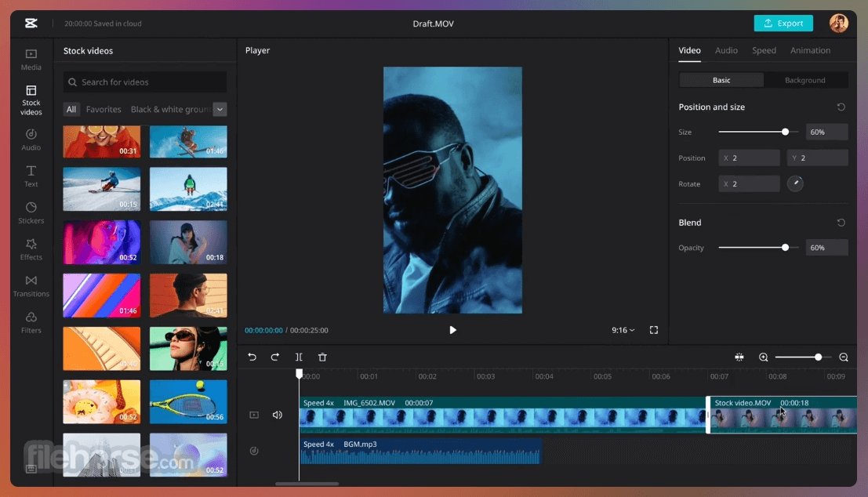Open the Media panel in sidebar

pyautogui.click(x=31, y=60)
